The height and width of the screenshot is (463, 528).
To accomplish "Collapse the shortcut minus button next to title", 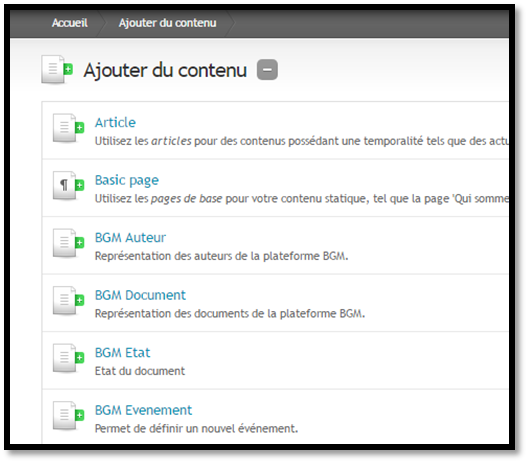I will coord(267,70).
